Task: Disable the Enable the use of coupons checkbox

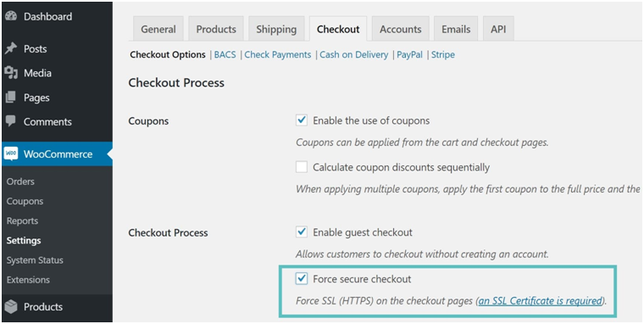Action: click(x=302, y=120)
